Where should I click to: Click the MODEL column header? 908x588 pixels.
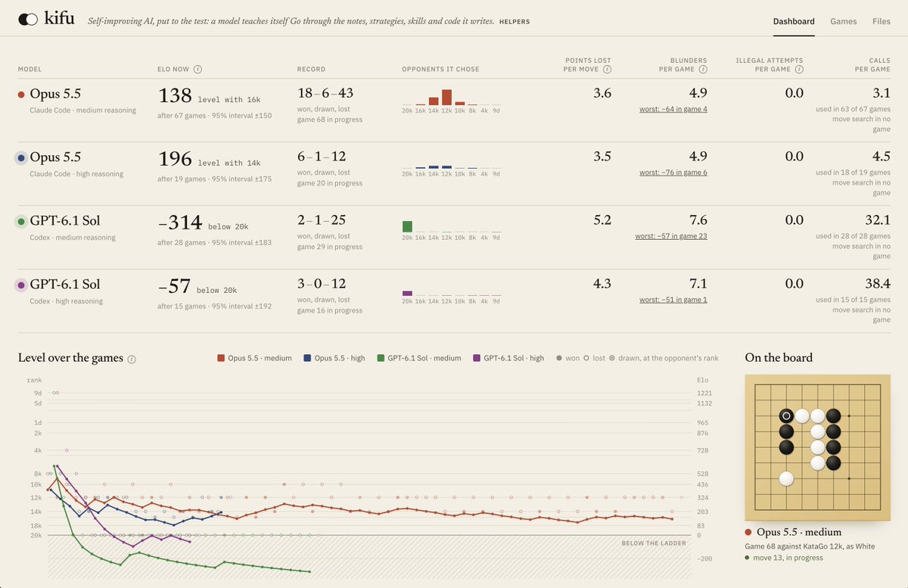coord(30,70)
